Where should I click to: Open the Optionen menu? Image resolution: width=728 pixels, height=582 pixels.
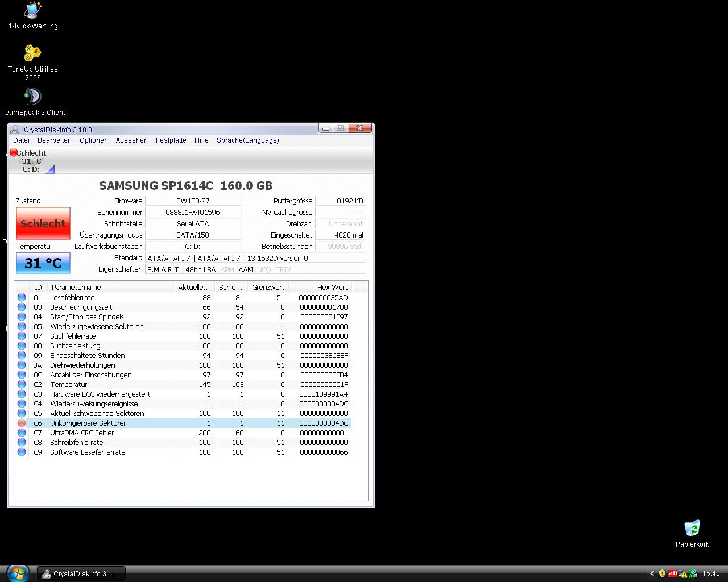pyautogui.click(x=94, y=140)
